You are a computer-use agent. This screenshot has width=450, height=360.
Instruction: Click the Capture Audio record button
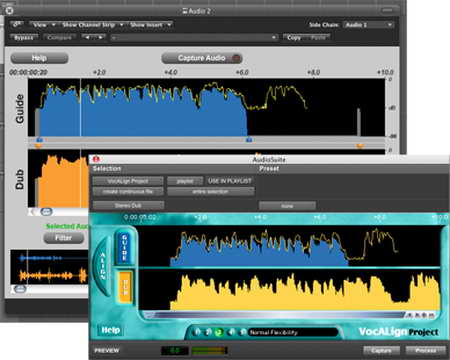202,58
